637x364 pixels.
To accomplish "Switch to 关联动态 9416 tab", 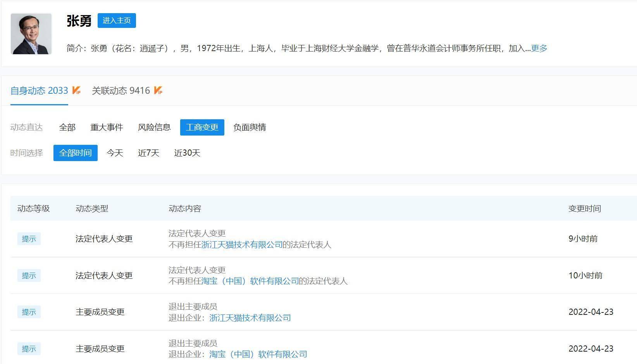I will [121, 91].
